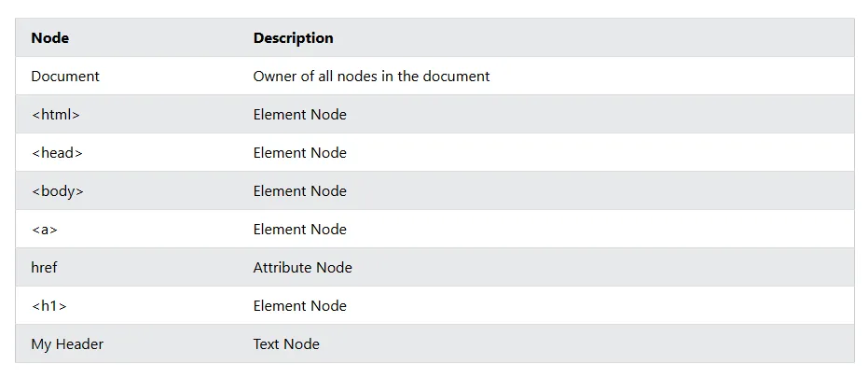Click the word "document" in Document row description
Image resolution: width=868 pixels, height=378 pixels.
pyautogui.click(x=456, y=77)
